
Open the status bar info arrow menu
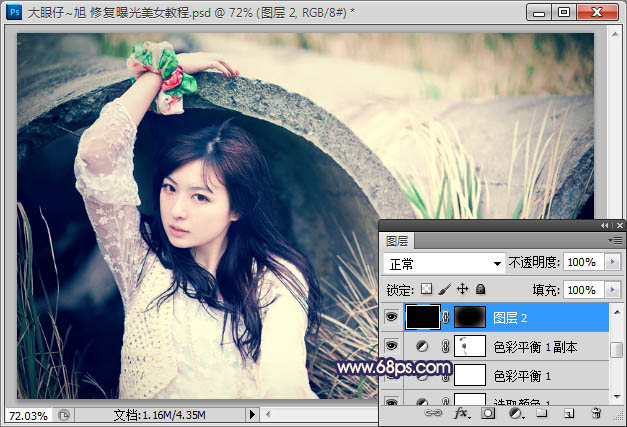[x=252, y=415]
